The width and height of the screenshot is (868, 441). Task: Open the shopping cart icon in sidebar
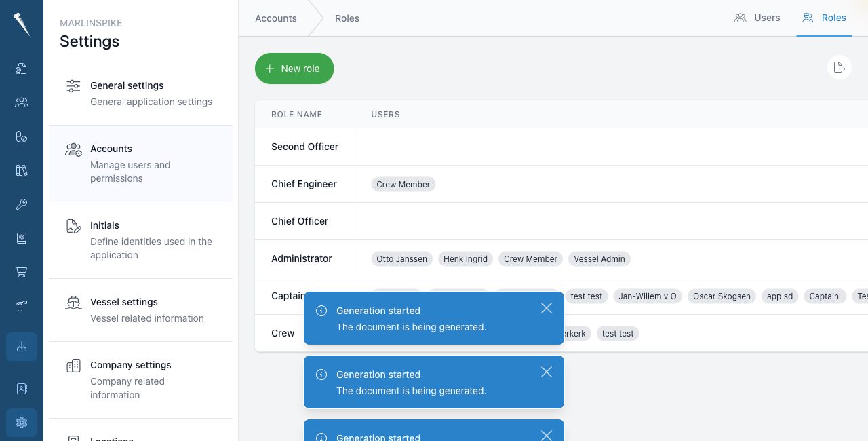[22, 272]
